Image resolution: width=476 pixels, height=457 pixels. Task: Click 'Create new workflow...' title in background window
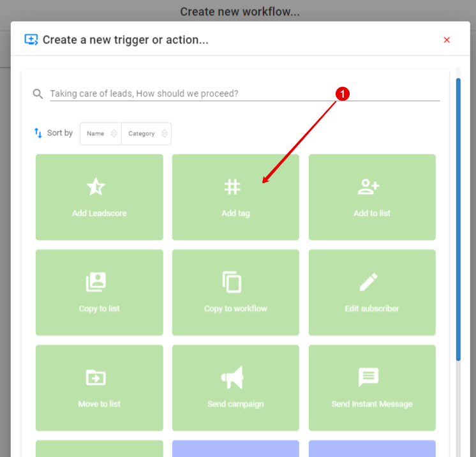tap(240, 11)
